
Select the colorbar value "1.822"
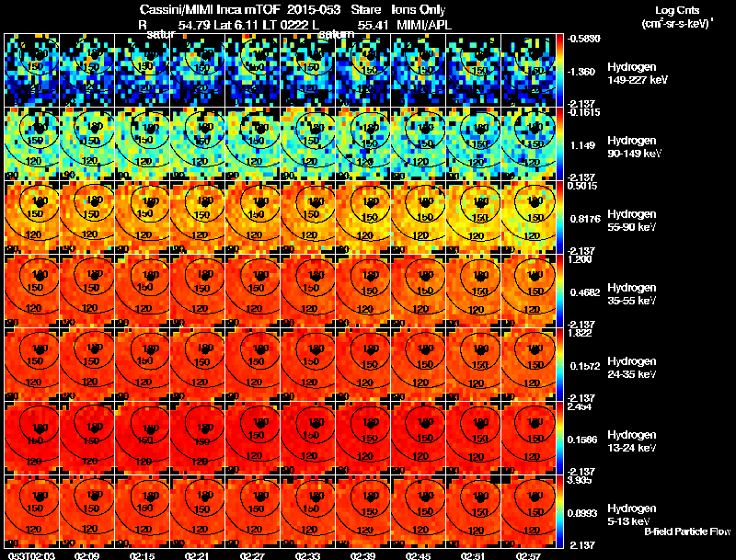click(580, 333)
